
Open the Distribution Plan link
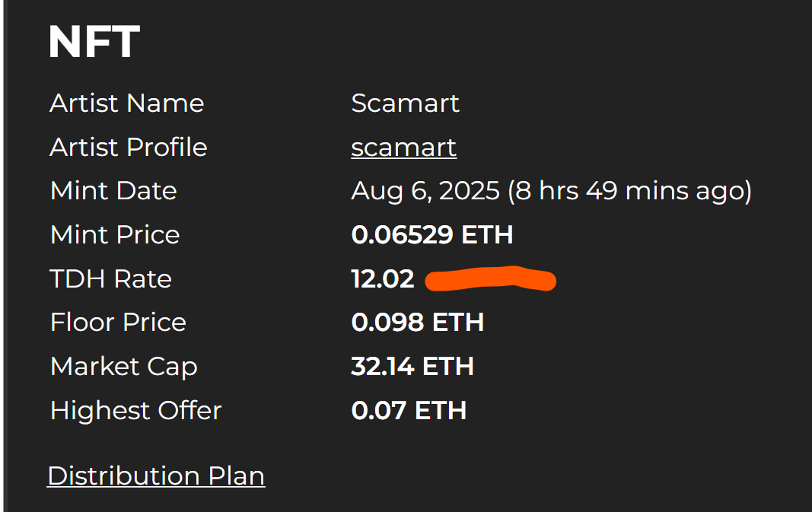click(156, 475)
